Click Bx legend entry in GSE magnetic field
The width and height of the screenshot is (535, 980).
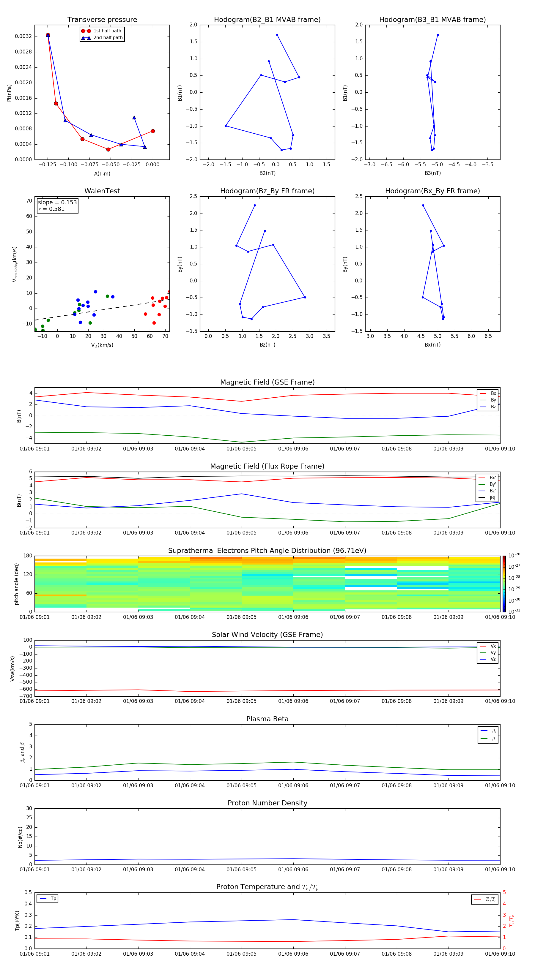(488, 393)
